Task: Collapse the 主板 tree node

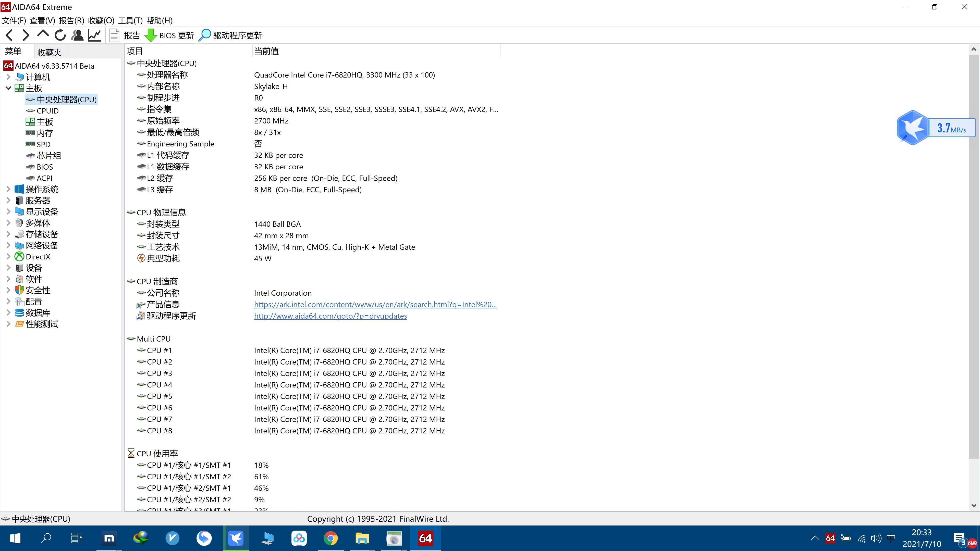Action: click(8, 88)
